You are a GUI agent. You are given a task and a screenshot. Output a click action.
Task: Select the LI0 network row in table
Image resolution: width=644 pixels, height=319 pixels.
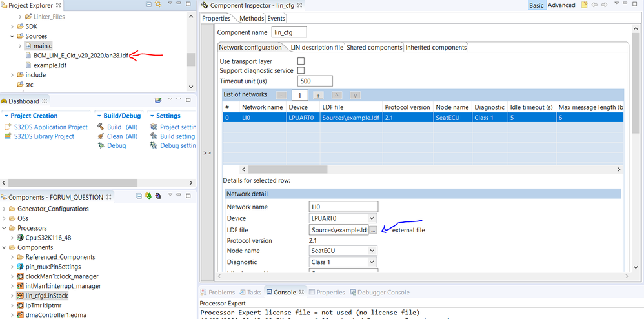tap(423, 118)
